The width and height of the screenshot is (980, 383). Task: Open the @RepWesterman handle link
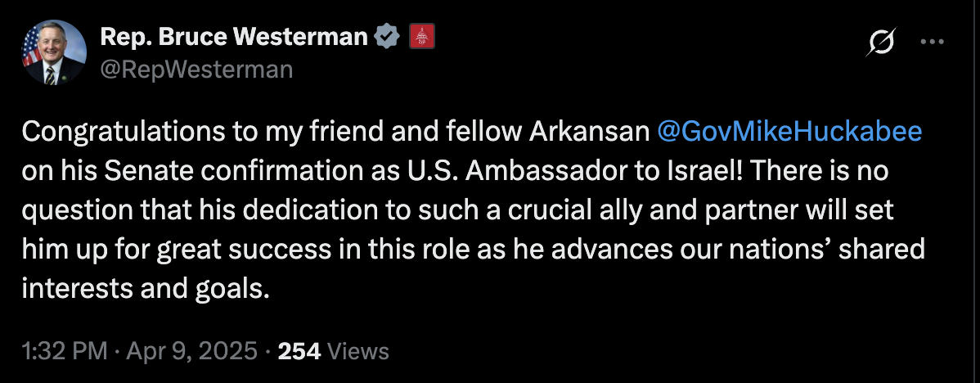[196, 70]
